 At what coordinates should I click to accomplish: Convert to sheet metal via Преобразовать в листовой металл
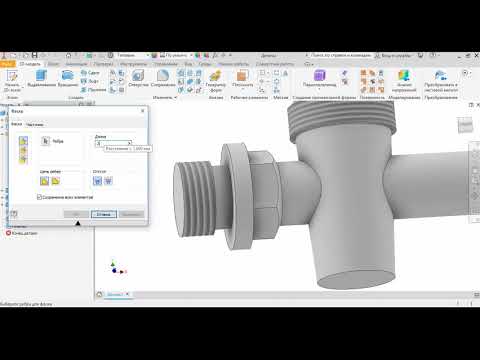pyautogui.click(x=441, y=81)
